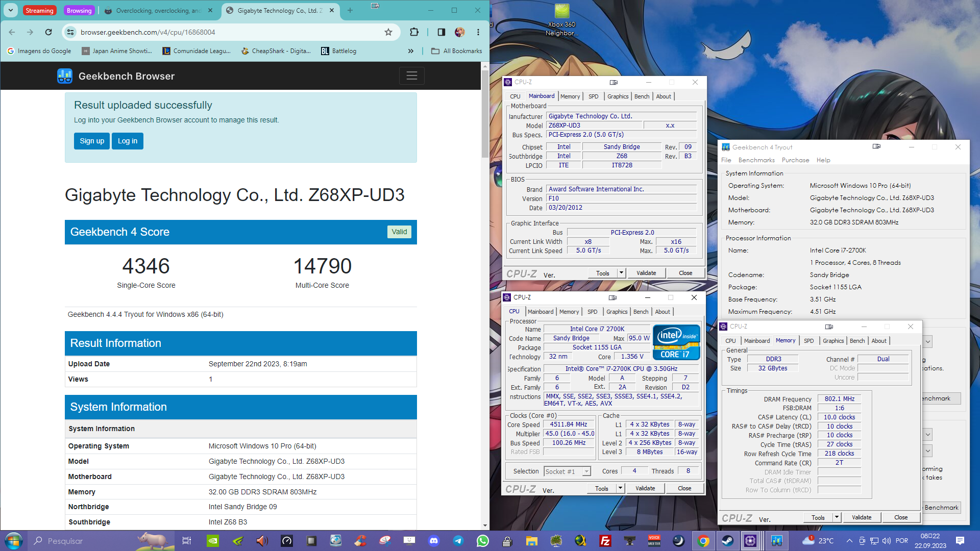Open Tools dropdown arrow in CPU tab CPU-Z

(x=620, y=488)
